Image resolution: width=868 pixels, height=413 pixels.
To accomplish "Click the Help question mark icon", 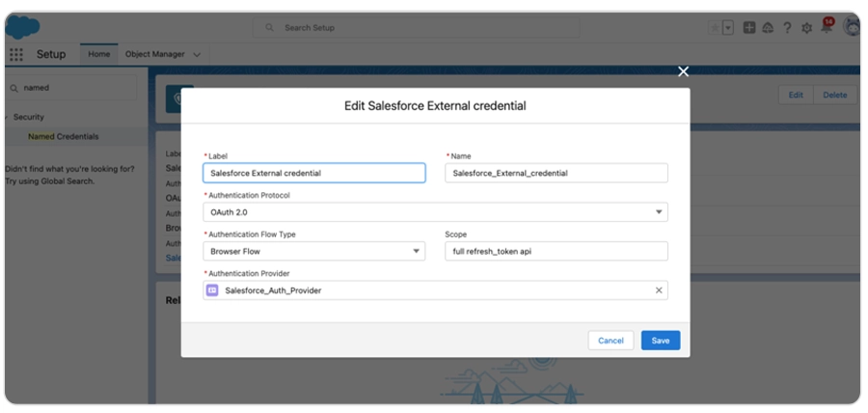I will tap(787, 28).
